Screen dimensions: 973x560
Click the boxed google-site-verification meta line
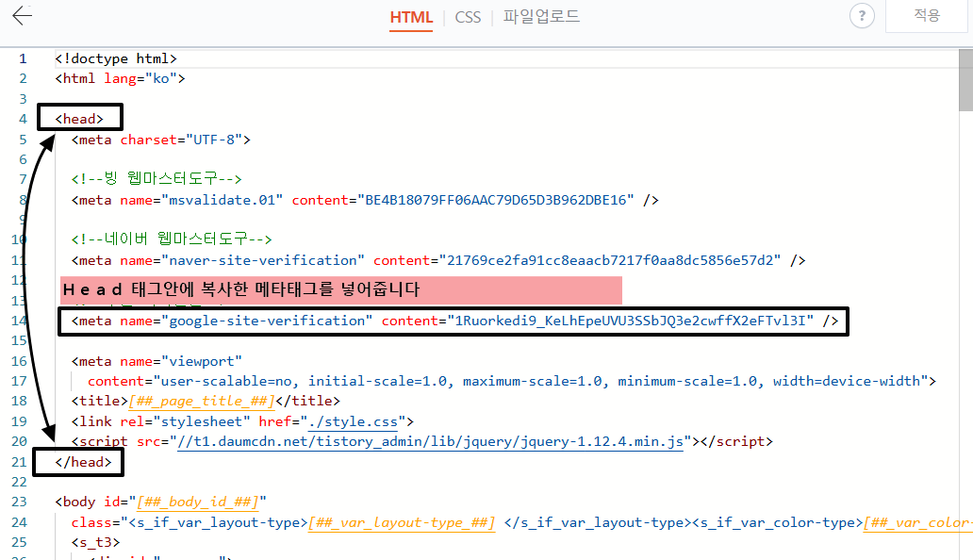(x=453, y=321)
